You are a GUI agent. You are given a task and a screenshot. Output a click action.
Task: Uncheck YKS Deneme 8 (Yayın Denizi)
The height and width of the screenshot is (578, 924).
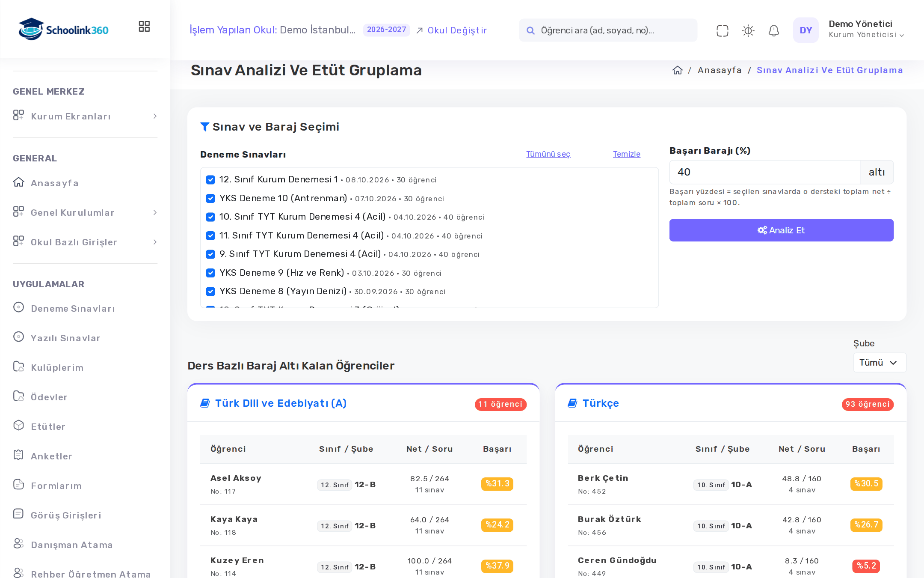coord(210,292)
